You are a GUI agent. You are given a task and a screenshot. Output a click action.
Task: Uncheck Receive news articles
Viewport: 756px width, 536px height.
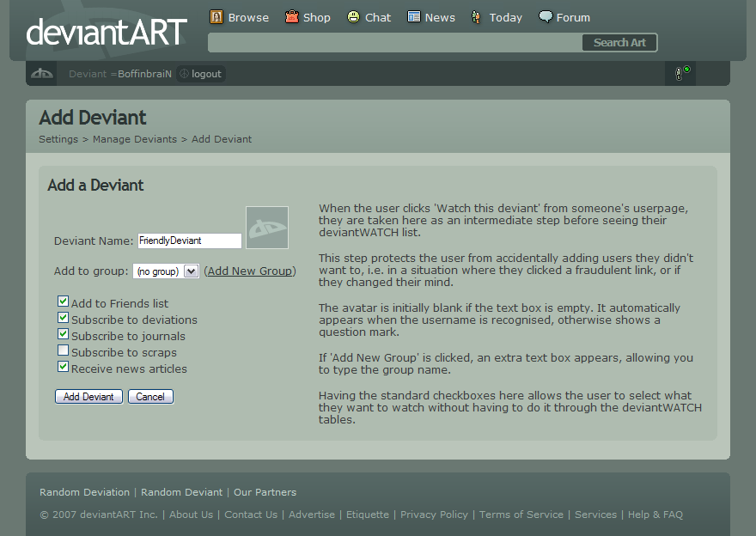64,367
